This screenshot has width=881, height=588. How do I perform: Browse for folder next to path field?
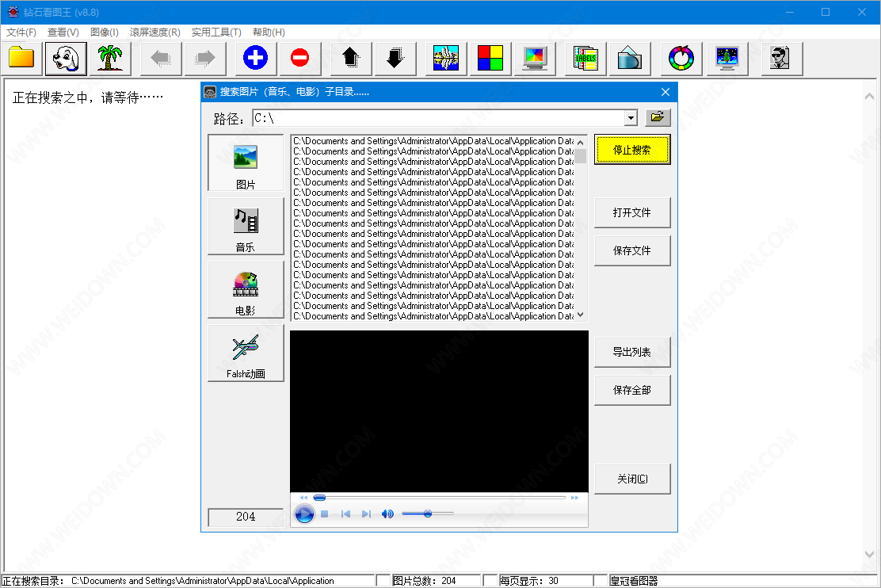tap(658, 117)
